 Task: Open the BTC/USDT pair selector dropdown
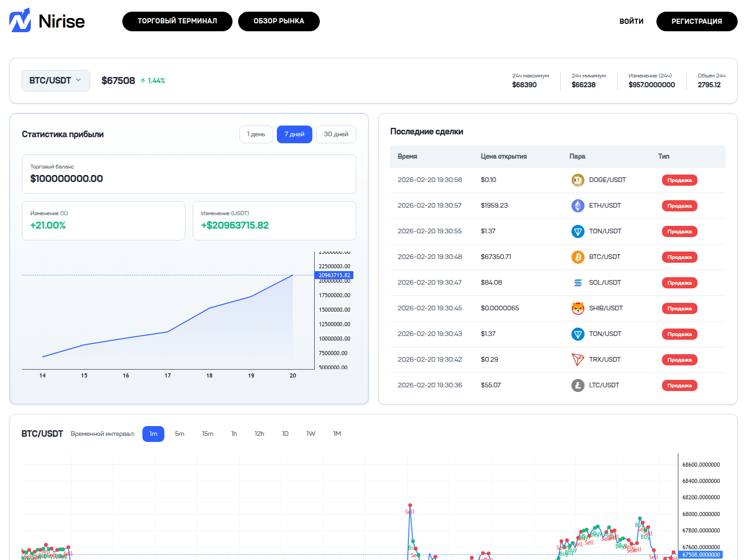56,80
